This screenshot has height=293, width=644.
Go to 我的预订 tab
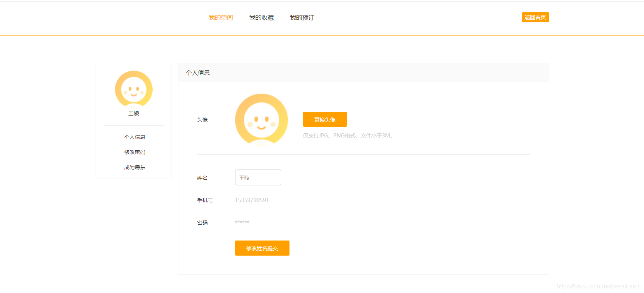pos(302,18)
